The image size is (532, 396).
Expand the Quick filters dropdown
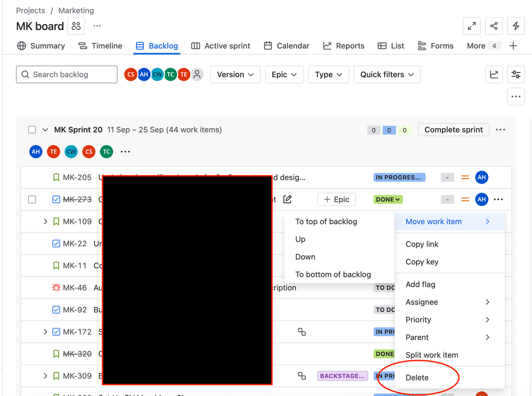point(387,75)
